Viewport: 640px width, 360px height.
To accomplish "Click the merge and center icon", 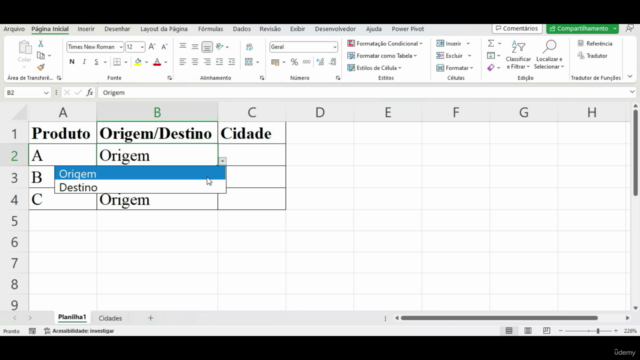I will [249, 62].
